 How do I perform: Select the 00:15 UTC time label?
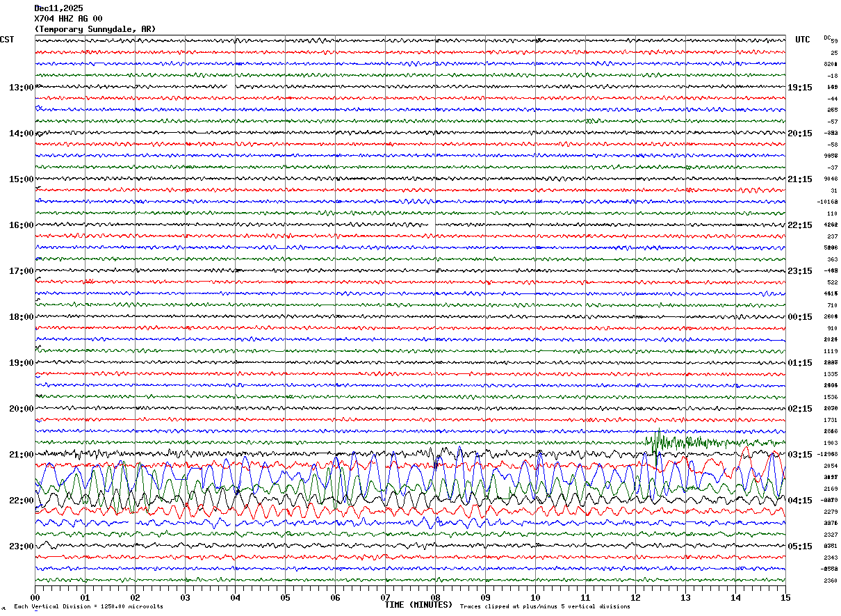click(799, 317)
